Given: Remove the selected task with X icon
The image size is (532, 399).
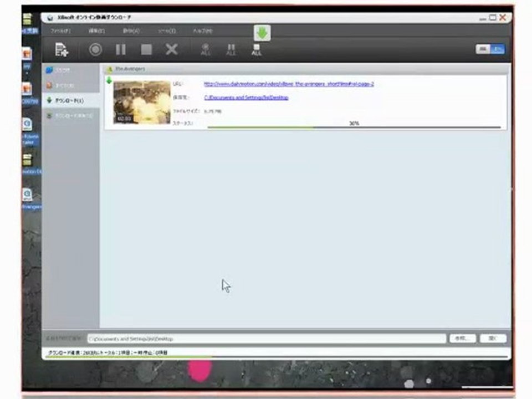Looking at the screenshot, I should (x=172, y=49).
